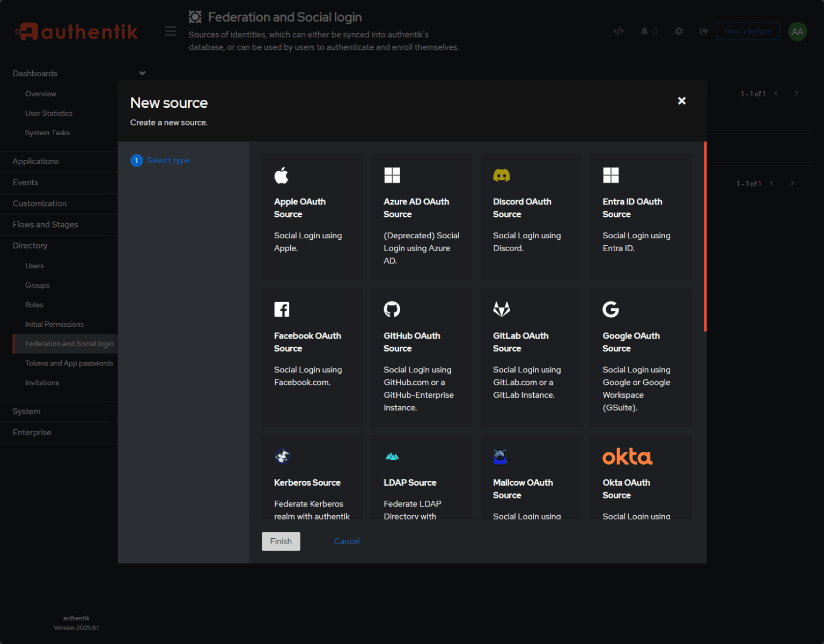Collapse the Dashboards section chevron
This screenshot has width=824, height=644.
click(142, 73)
